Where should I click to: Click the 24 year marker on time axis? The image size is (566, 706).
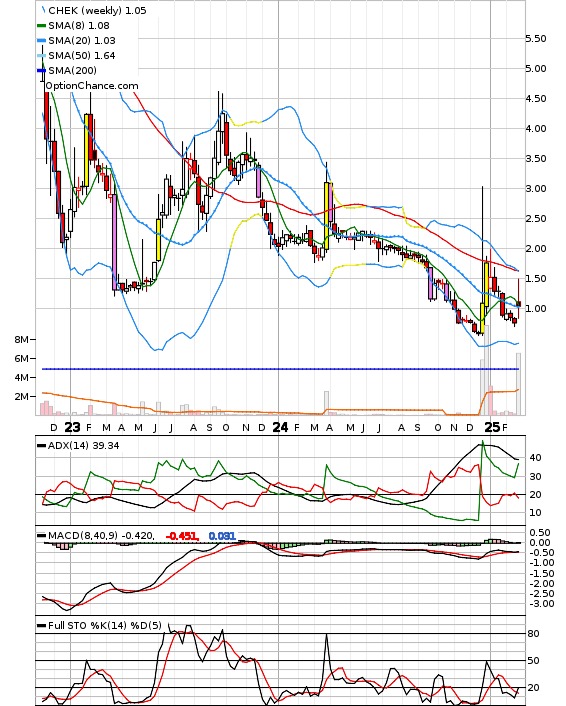click(x=280, y=427)
